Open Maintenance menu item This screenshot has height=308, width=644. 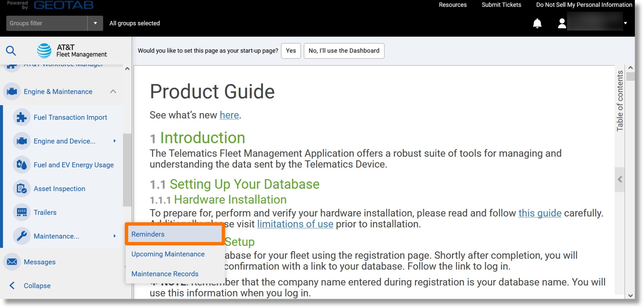[56, 236]
